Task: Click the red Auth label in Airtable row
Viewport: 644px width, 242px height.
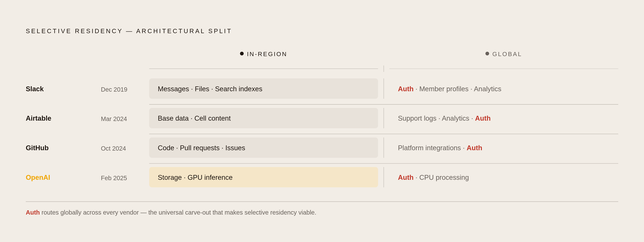Action: coord(483,118)
